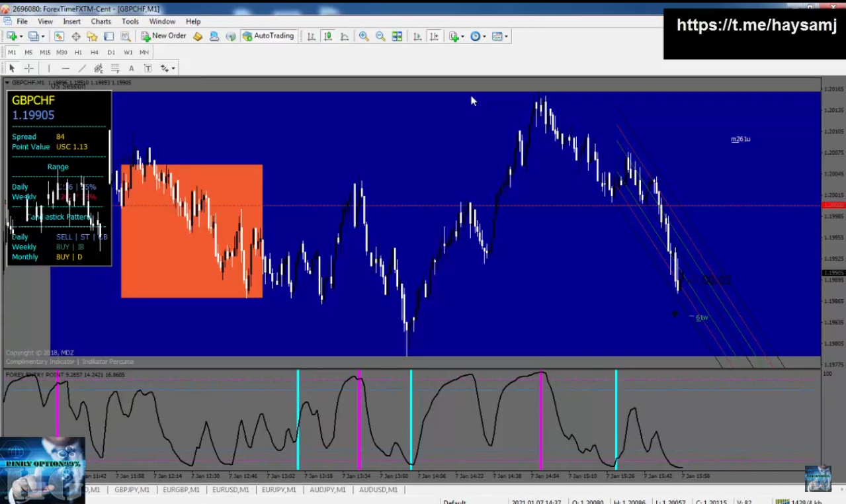Switch to the EURUSD,M1 chart tab
Viewport: 846px width, 504px height.
230,490
